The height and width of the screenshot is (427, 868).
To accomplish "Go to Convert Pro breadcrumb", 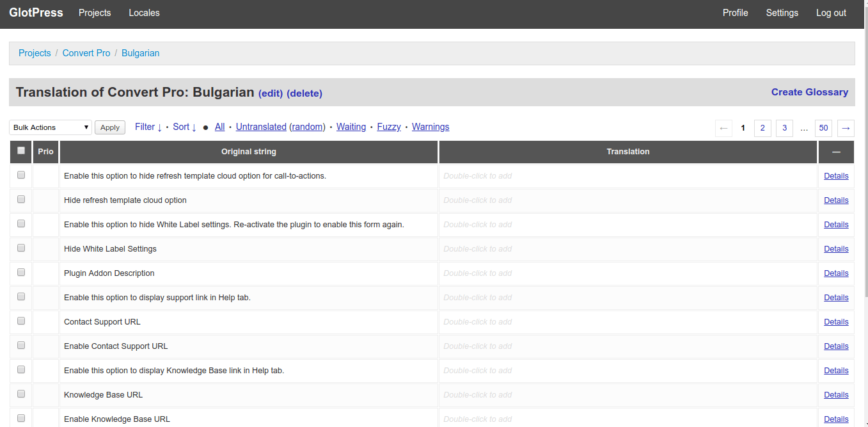I will [x=86, y=53].
